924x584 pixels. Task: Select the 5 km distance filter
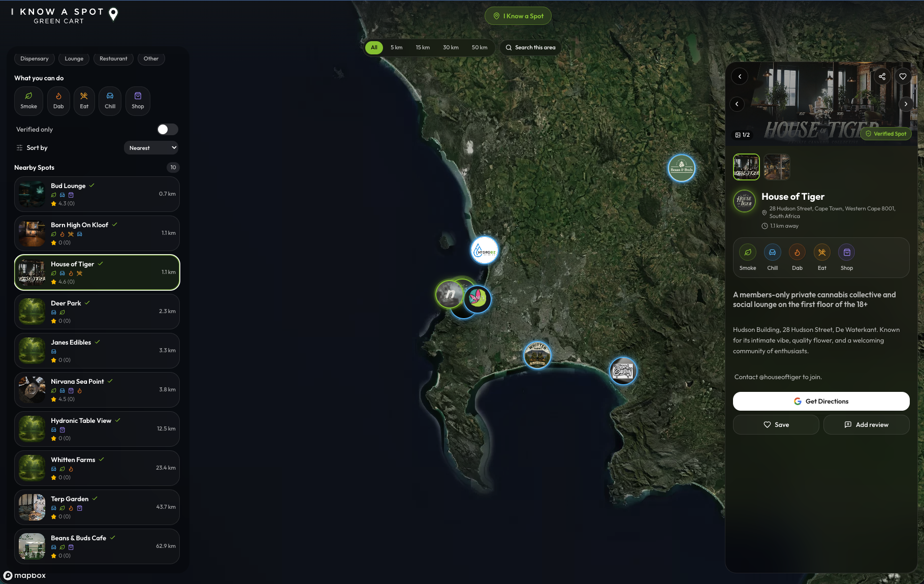click(396, 47)
